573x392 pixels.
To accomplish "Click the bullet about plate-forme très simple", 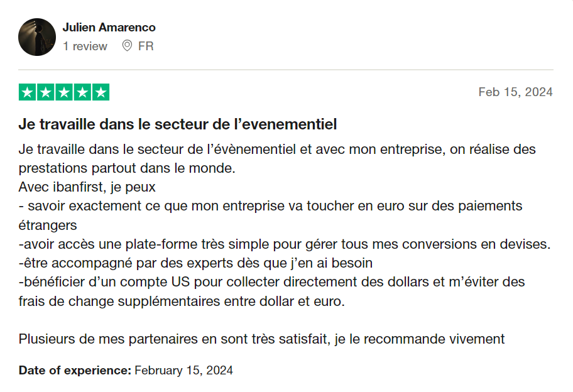I will 284,243.
